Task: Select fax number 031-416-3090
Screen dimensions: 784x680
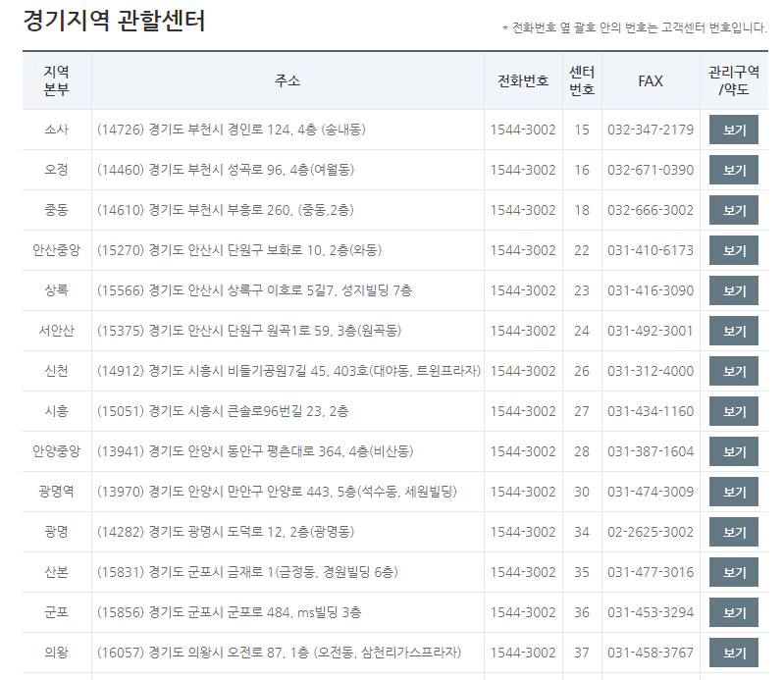Action: click(651, 291)
